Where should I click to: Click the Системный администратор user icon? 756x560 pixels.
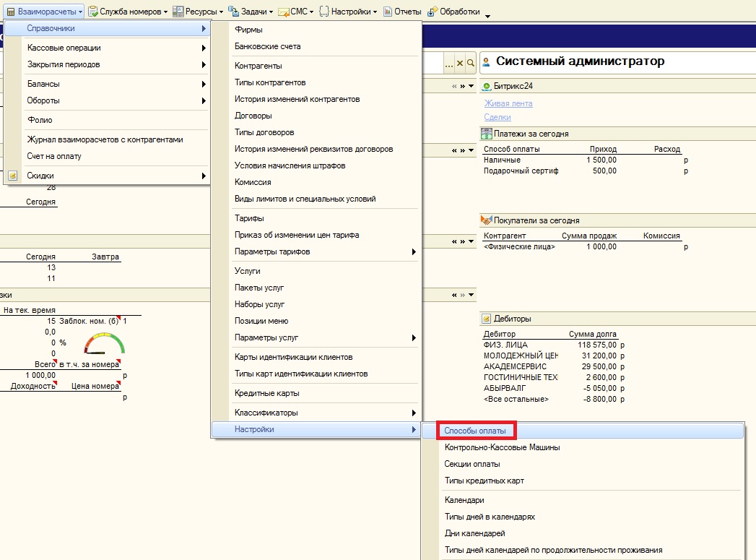[487, 61]
